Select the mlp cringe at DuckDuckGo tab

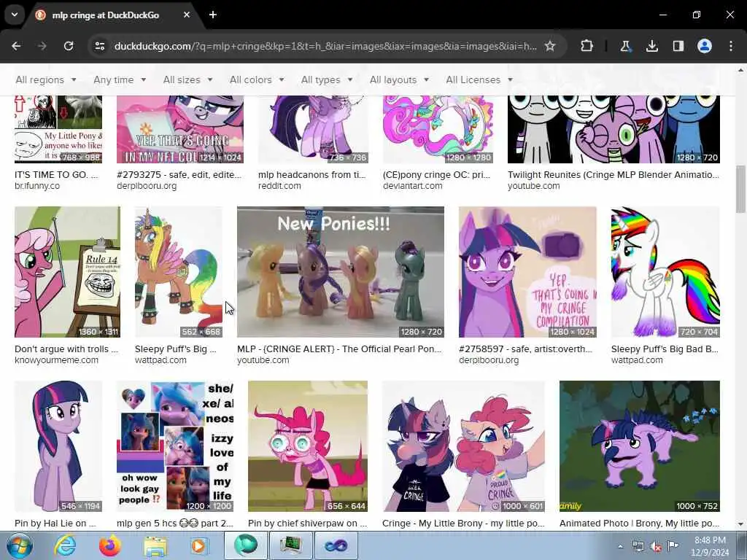[x=106, y=15]
